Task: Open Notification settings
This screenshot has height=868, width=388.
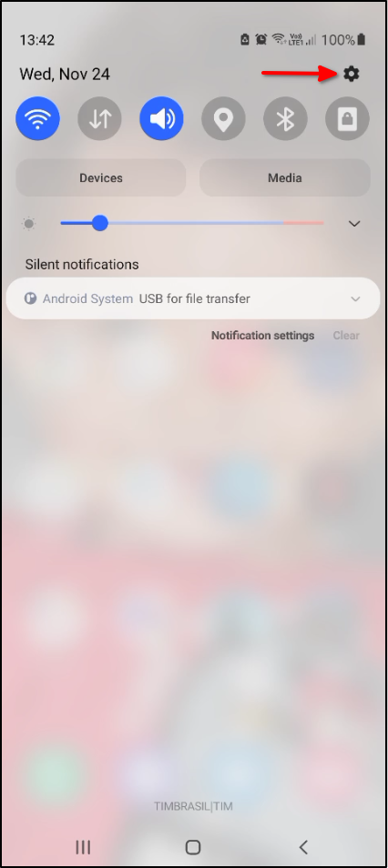Action: click(262, 336)
